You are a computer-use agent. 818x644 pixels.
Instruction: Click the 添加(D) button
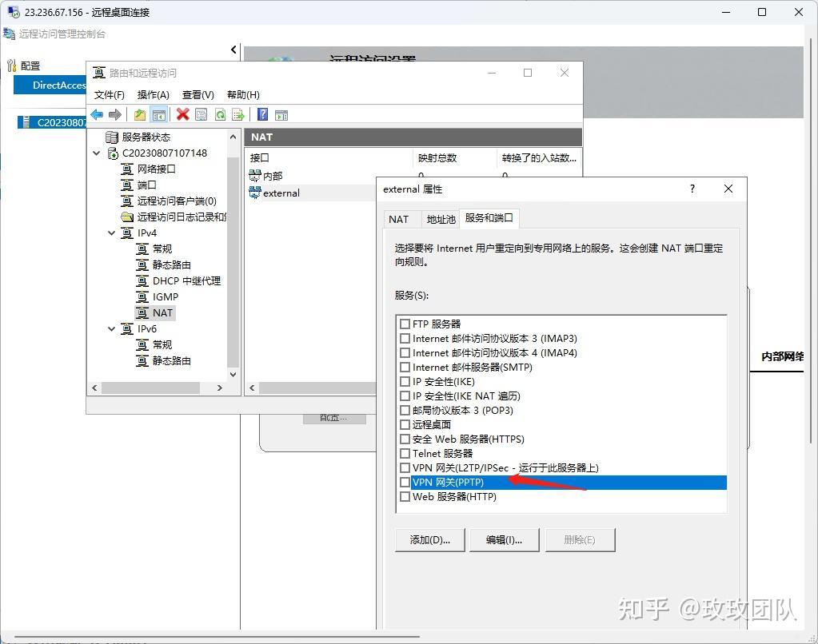tap(429, 539)
